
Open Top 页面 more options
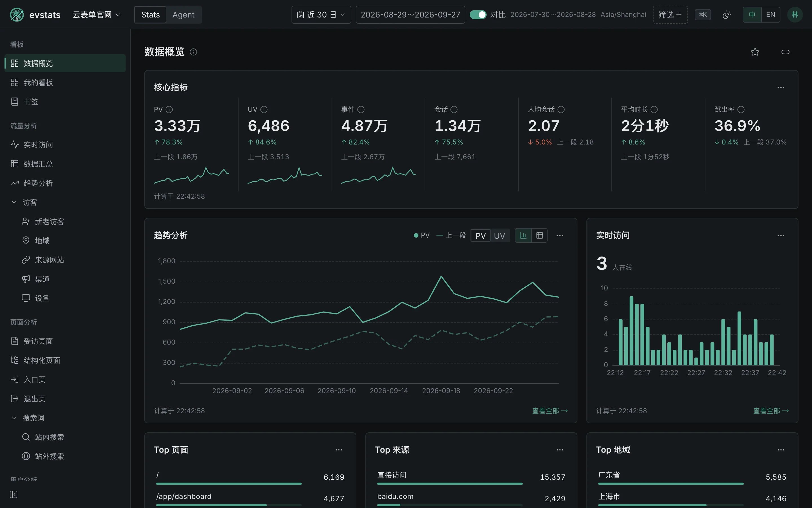pos(339,450)
